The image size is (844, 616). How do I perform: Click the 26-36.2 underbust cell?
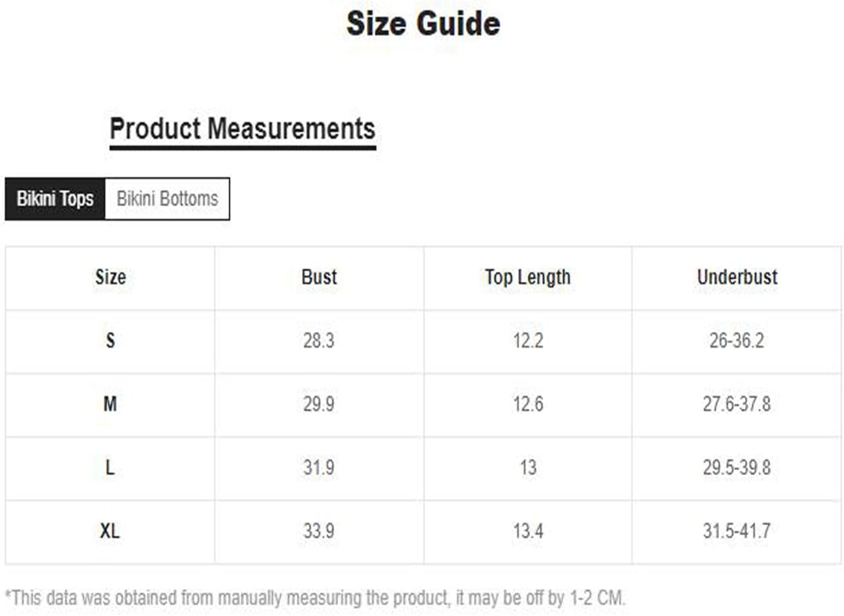pyautogui.click(x=737, y=341)
